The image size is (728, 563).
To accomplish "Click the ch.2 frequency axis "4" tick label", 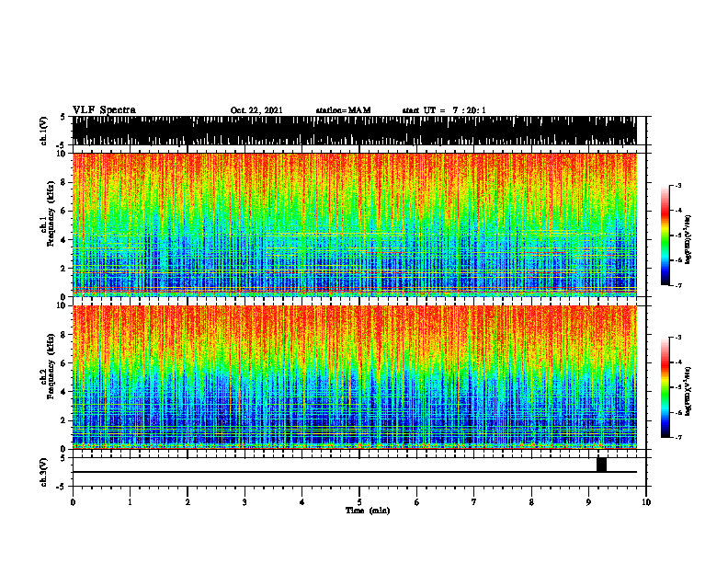I will 64,392.
